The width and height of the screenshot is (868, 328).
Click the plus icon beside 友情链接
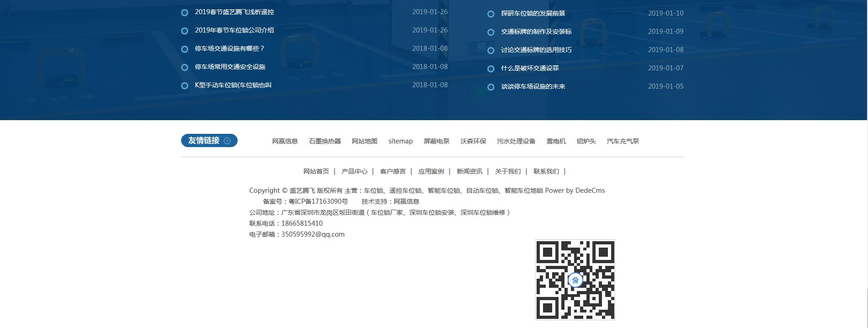[227, 141]
